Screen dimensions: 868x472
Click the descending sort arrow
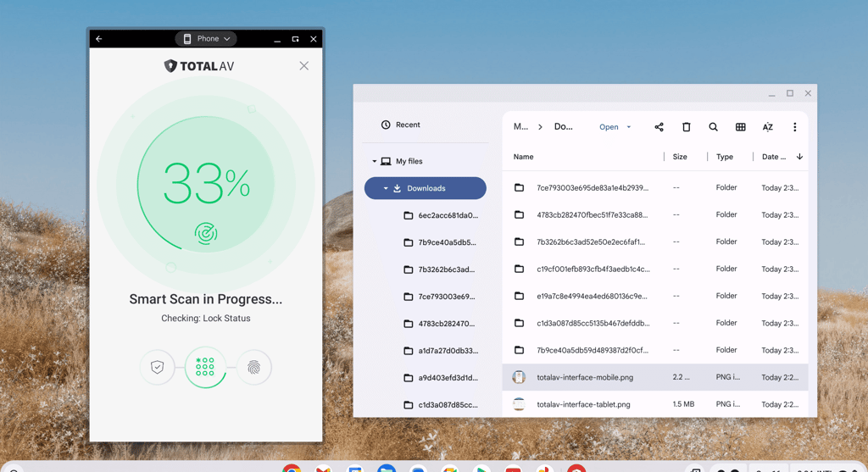[x=799, y=157]
